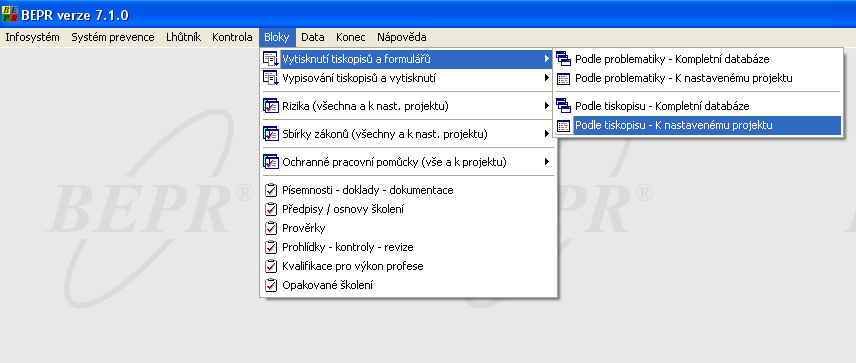The height and width of the screenshot is (363, 856).
Task: Choose Podle problematiky - K nastavenému projektu
Action: 698,78
